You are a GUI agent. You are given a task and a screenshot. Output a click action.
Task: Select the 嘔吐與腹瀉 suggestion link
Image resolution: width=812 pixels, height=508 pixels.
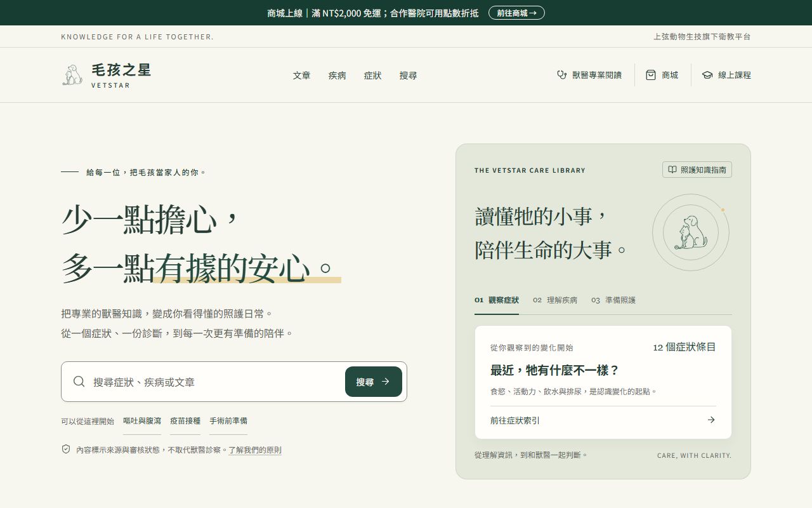click(x=142, y=421)
